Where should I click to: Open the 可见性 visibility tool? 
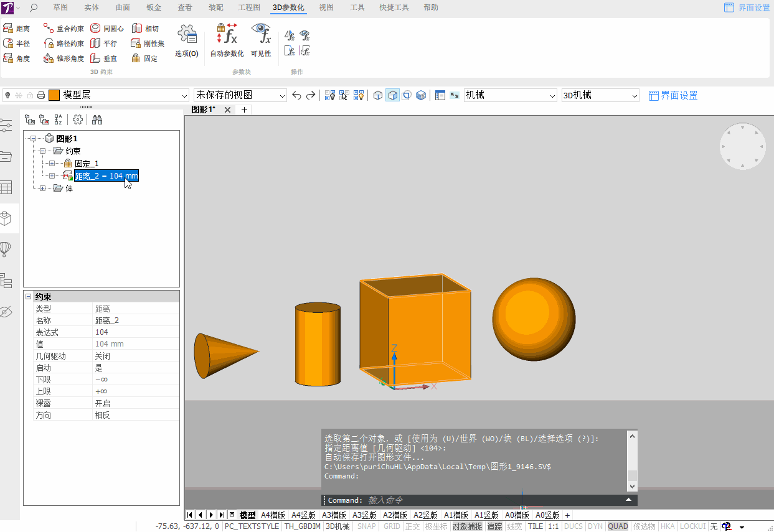point(261,40)
